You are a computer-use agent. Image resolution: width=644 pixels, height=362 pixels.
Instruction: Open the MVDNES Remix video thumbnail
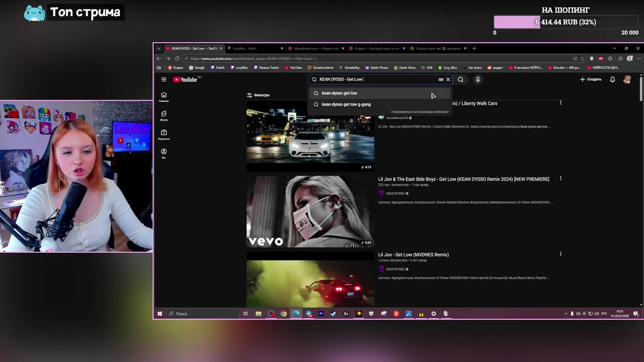(310, 279)
